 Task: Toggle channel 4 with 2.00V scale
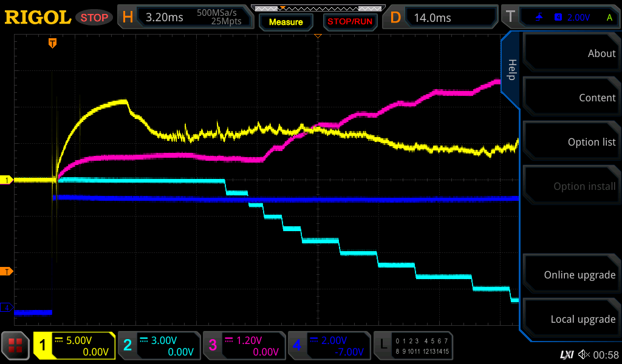pyautogui.click(x=329, y=346)
